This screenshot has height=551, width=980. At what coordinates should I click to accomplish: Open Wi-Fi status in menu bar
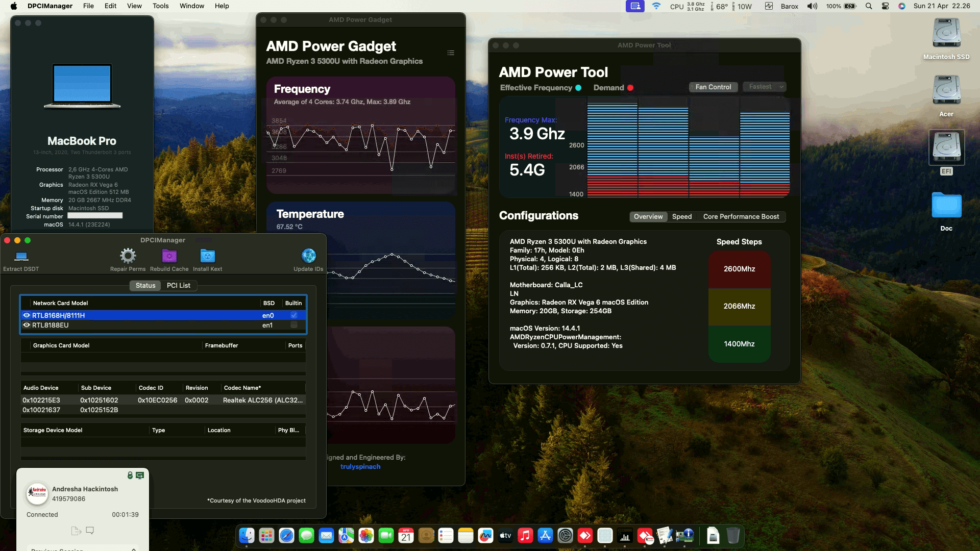pyautogui.click(x=656, y=6)
